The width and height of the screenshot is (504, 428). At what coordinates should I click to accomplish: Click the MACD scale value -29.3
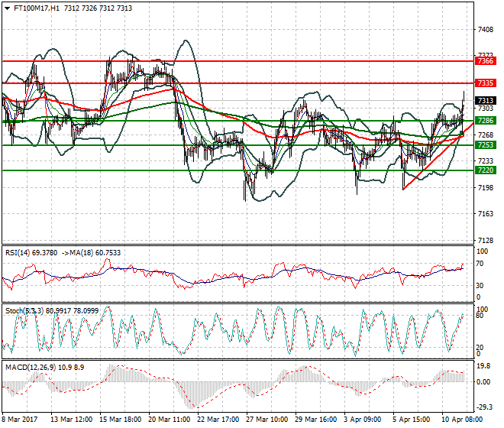coord(483,407)
